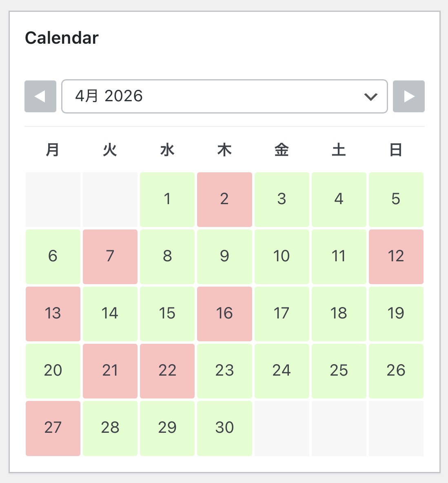Advance to next month arrow
This screenshot has height=483, width=448.
(408, 96)
